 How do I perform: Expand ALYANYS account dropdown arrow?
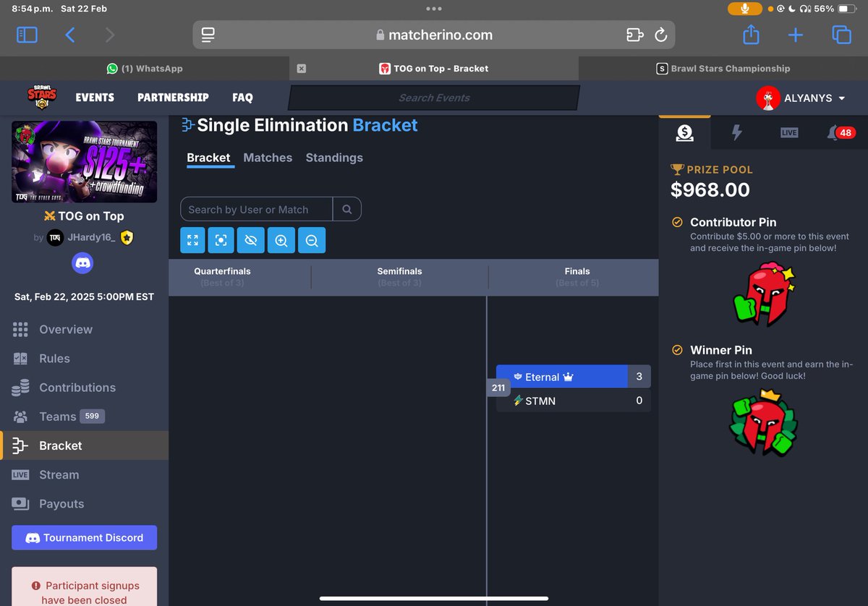(x=842, y=98)
